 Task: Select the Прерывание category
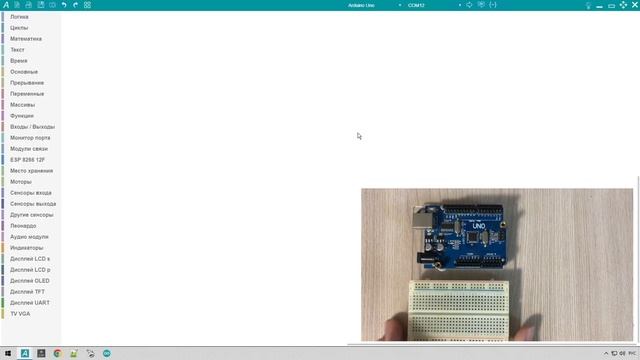click(x=27, y=83)
